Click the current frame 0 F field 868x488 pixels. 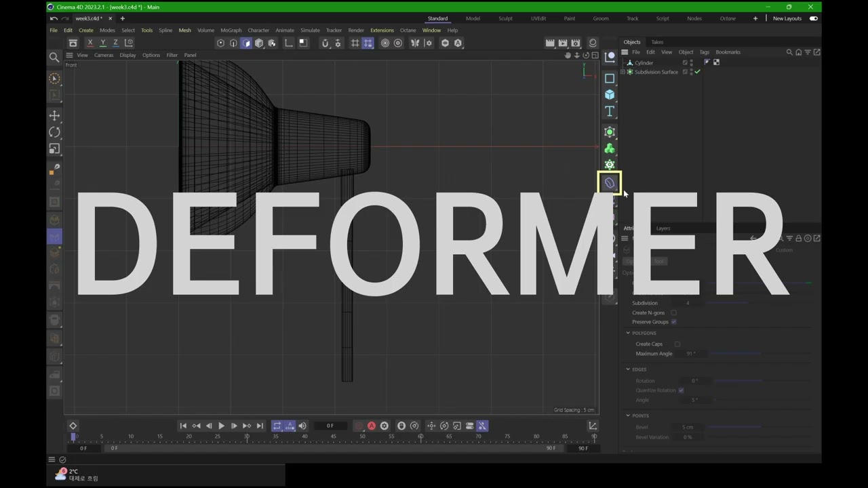(x=330, y=426)
